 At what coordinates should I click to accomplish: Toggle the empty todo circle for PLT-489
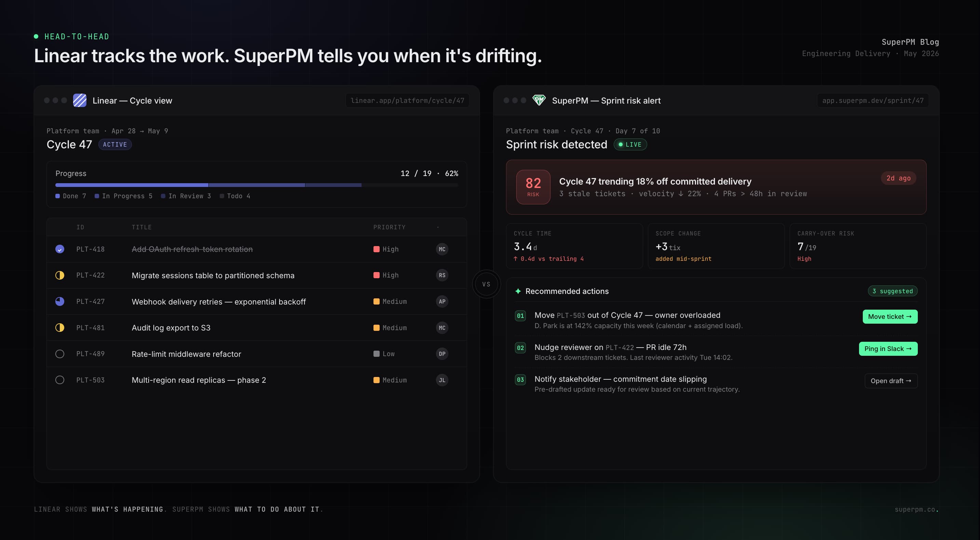(x=60, y=354)
